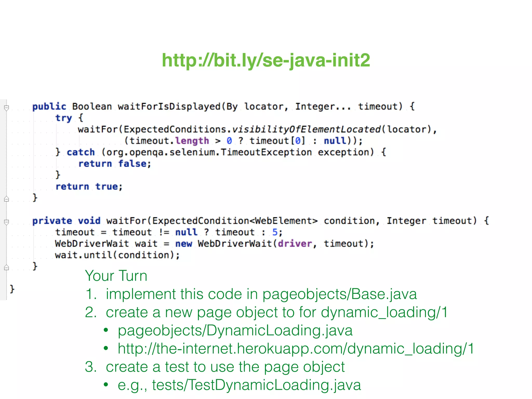Image resolution: width=532 pixels, height=399 pixels.
Task: Click the 'pageobjects/DynamicLoading.java' bullet
Action: [235, 331]
